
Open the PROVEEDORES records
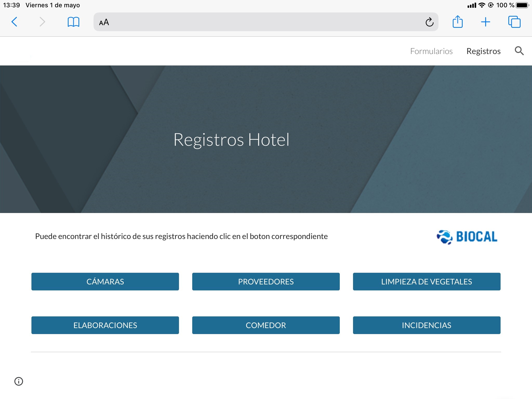pyautogui.click(x=266, y=282)
